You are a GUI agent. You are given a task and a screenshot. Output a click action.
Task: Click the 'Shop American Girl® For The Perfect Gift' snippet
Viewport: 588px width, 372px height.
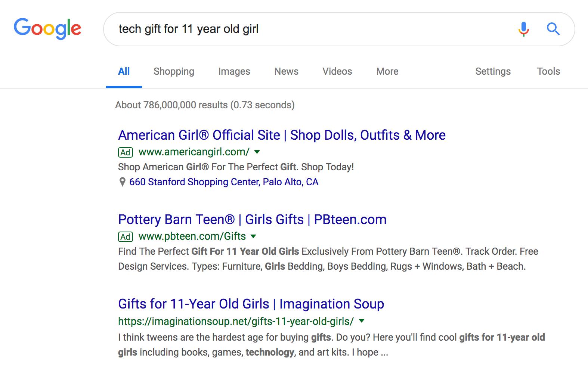pos(236,167)
